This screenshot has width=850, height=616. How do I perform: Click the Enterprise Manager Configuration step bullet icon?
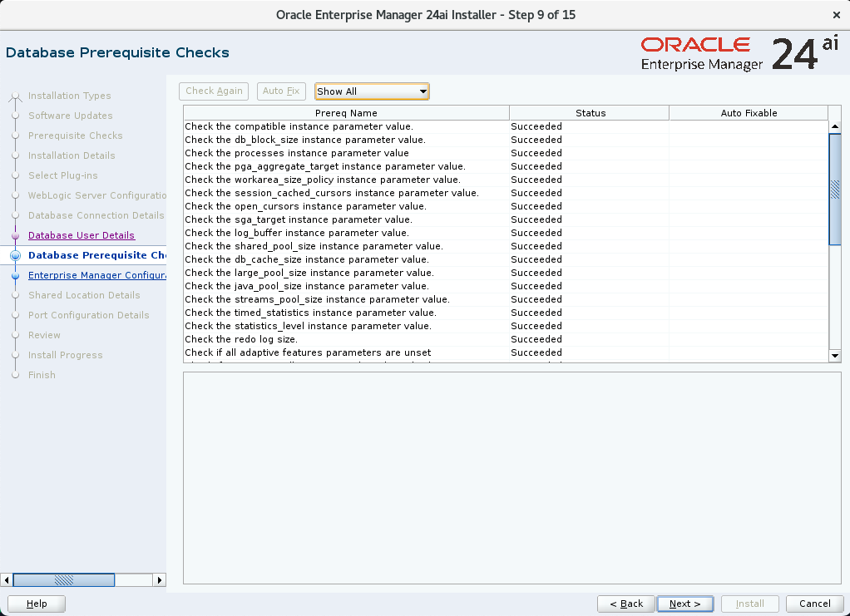point(15,276)
